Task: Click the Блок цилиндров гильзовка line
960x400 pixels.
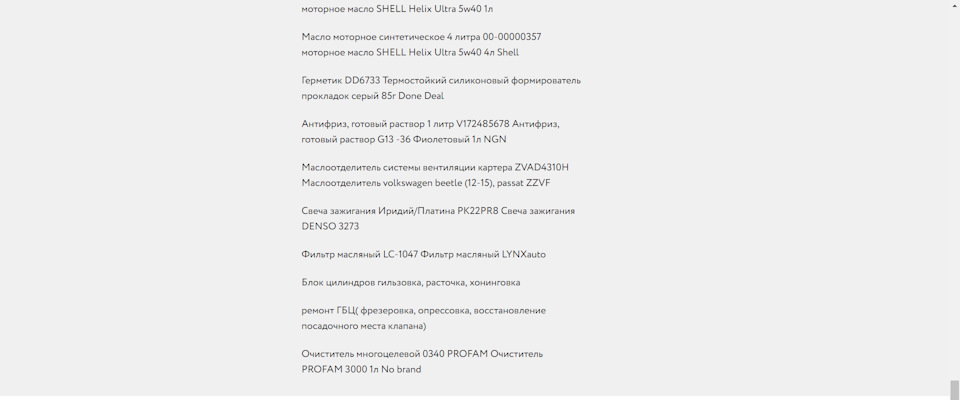Action: pyautogui.click(x=410, y=282)
